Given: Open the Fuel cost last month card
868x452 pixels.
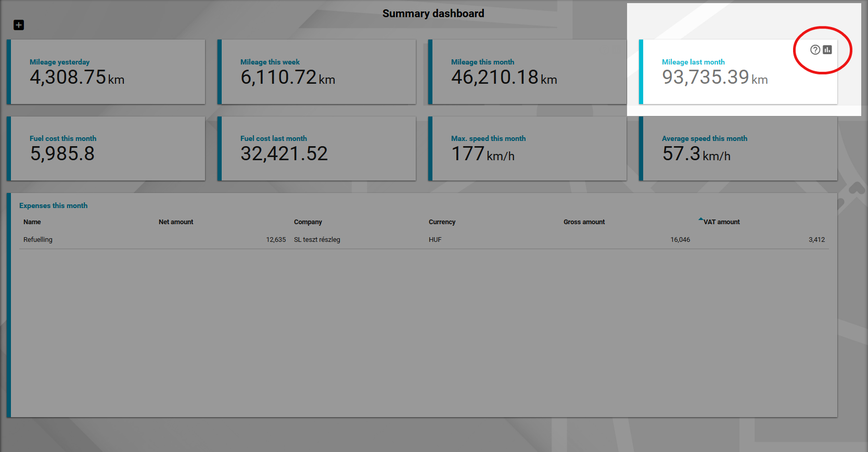Looking at the screenshot, I should coord(318,148).
